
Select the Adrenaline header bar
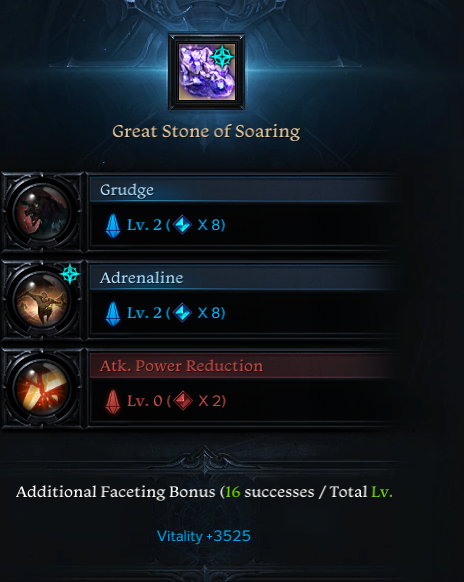point(245,278)
